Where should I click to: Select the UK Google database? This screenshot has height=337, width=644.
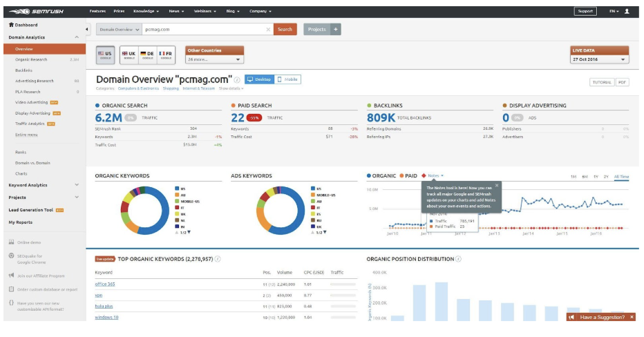(128, 55)
